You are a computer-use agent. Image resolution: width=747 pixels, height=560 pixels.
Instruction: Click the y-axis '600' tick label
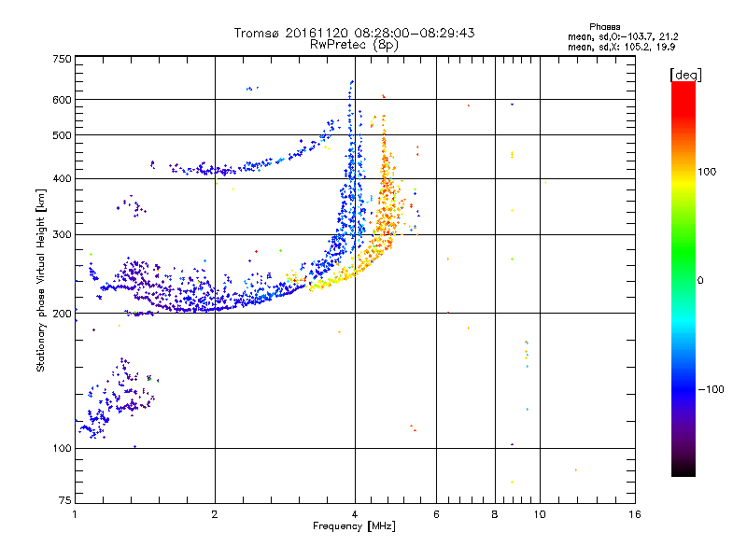(62, 100)
